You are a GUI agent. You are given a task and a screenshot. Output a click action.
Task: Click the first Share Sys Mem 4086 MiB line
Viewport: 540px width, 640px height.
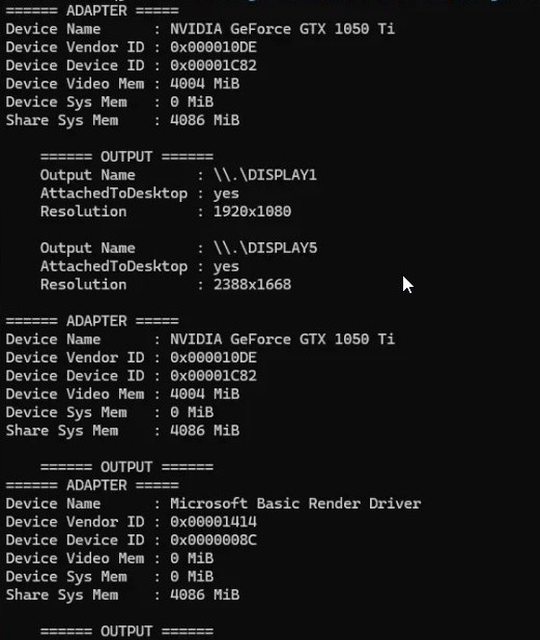tap(122, 120)
